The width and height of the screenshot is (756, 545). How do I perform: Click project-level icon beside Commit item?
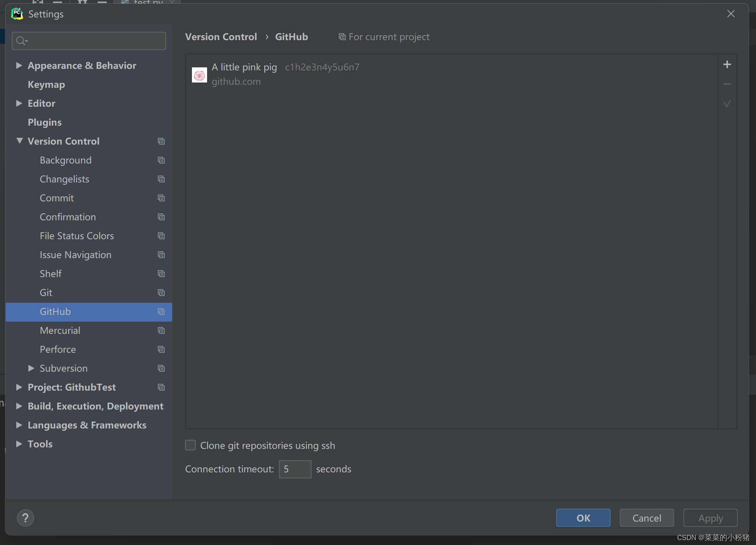161,198
